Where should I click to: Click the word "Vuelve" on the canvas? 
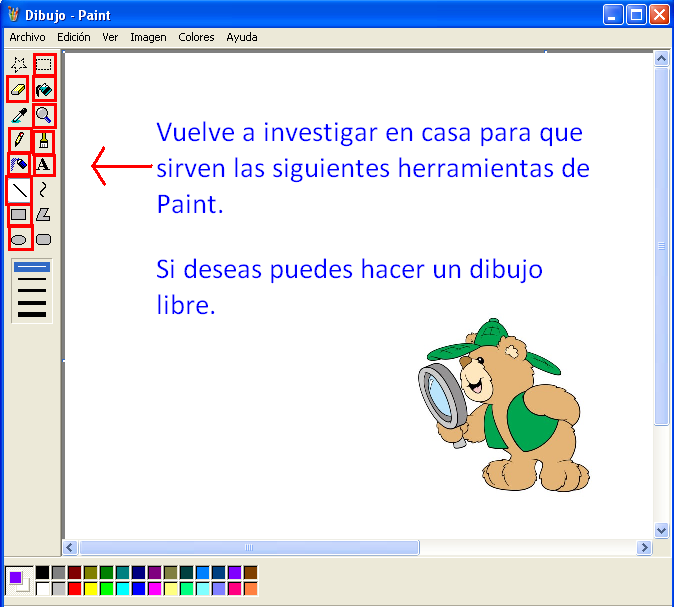click(196, 132)
